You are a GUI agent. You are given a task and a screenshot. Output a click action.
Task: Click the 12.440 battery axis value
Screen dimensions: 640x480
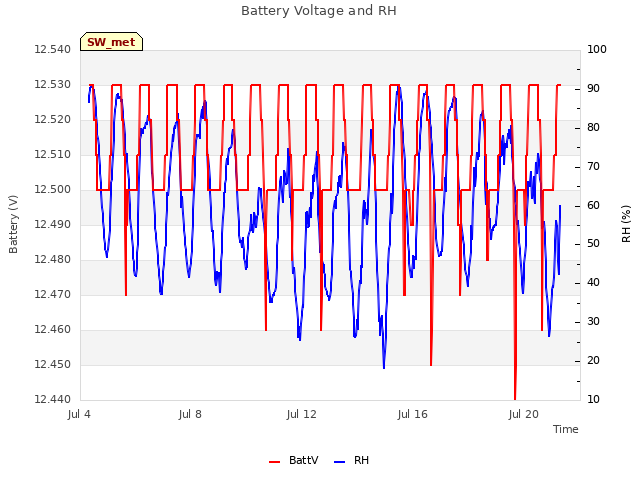[x=52, y=400]
